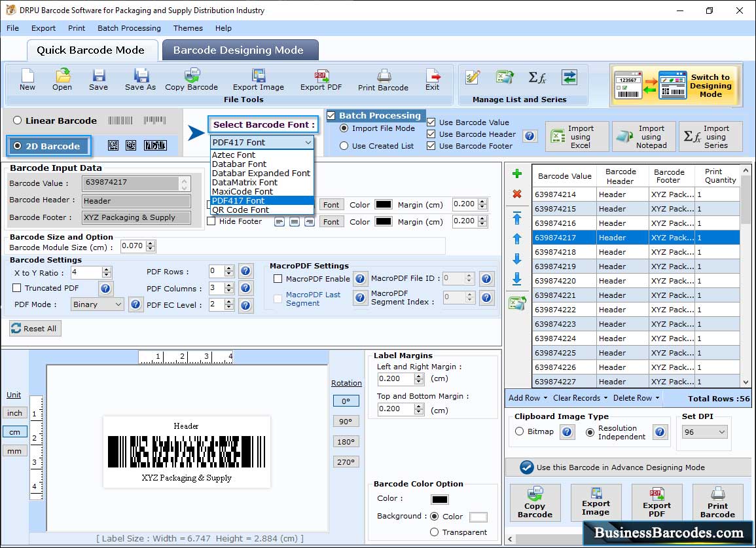Viewport: 756px width, 548px height.
Task: Uncheck Use Barcode Value checkbox
Action: [431, 122]
